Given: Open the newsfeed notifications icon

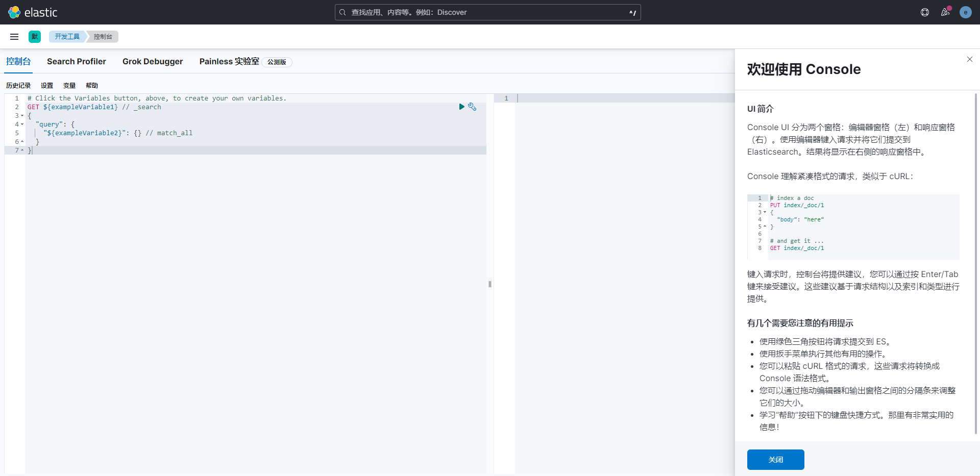Looking at the screenshot, I should pyautogui.click(x=945, y=12).
